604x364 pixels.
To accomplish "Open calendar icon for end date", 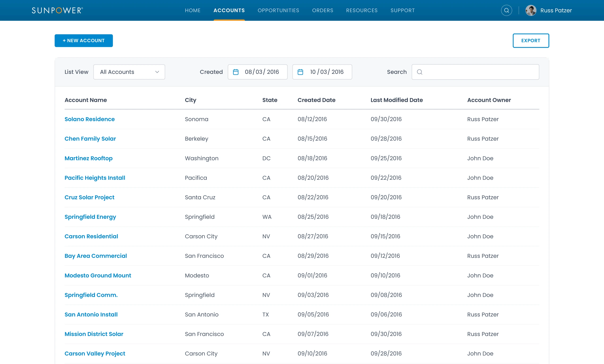I will pyautogui.click(x=300, y=72).
